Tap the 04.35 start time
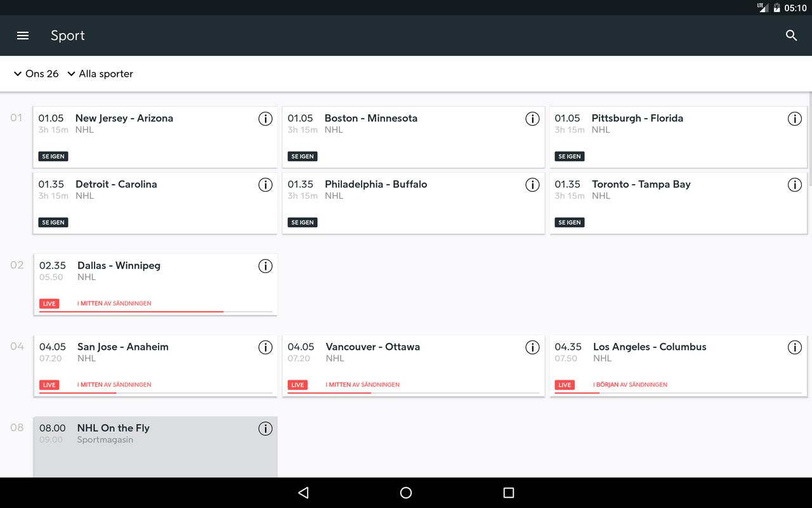The image size is (812, 508). (x=568, y=347)
